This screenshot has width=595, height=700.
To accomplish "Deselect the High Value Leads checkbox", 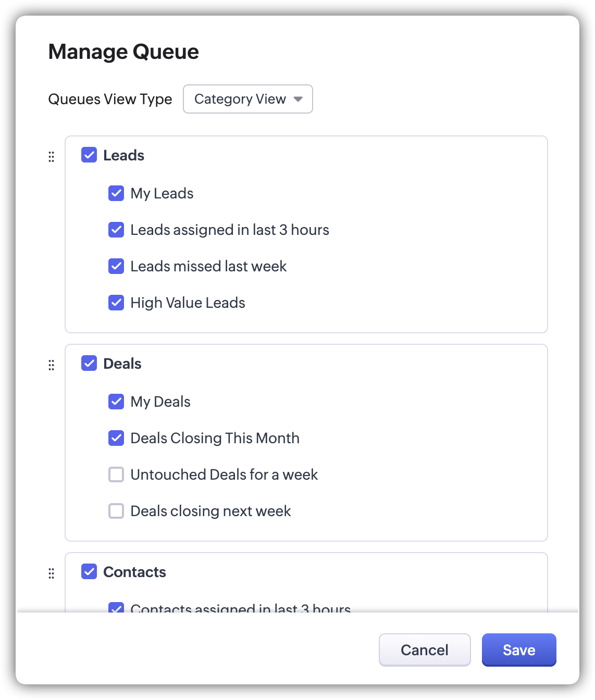I will (x=116, y=303).
